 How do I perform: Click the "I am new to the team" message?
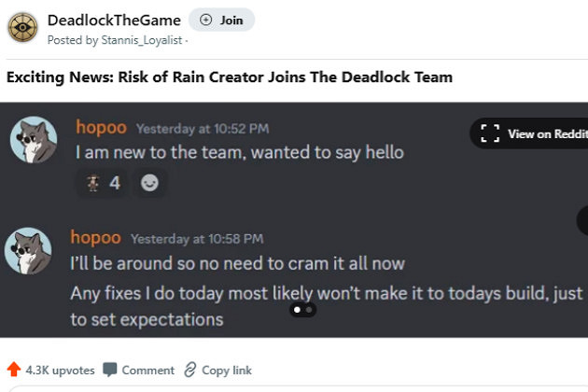click(x=239, y=151)
